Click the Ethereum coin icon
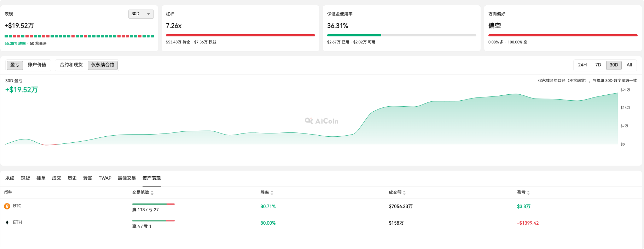This screenshot has width=644, height=249. [x=7, y=223]
